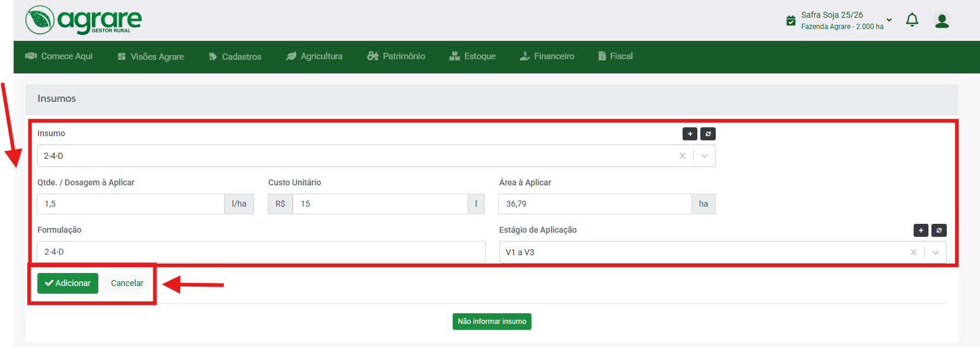Click the handshake icon in Comece Aqui
This screenshot has width=980, height=347.
tap(31, 56)
